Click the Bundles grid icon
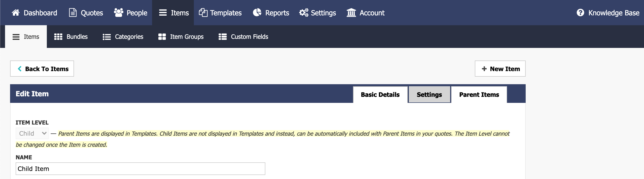 click(x=58, y=37)
